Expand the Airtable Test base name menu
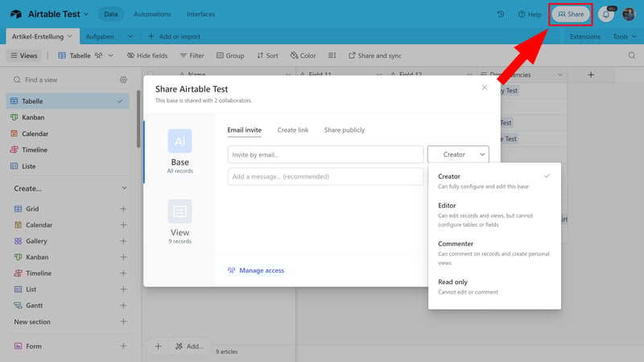This screenshot has height=362, width=644. 86,14
